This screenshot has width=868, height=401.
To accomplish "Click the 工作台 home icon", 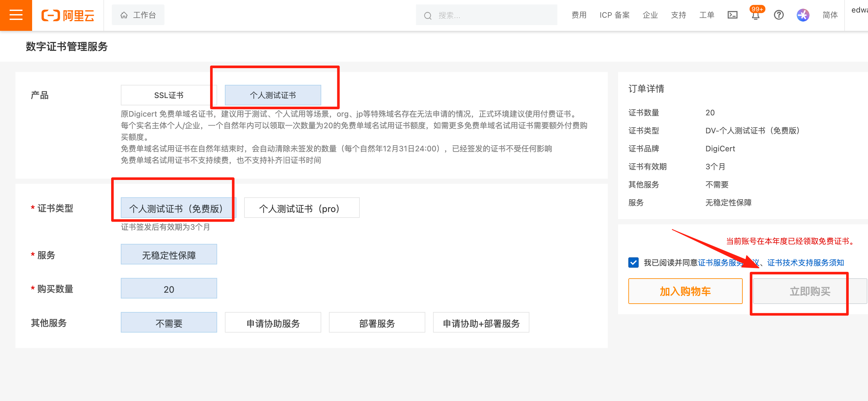I will 124,15.
